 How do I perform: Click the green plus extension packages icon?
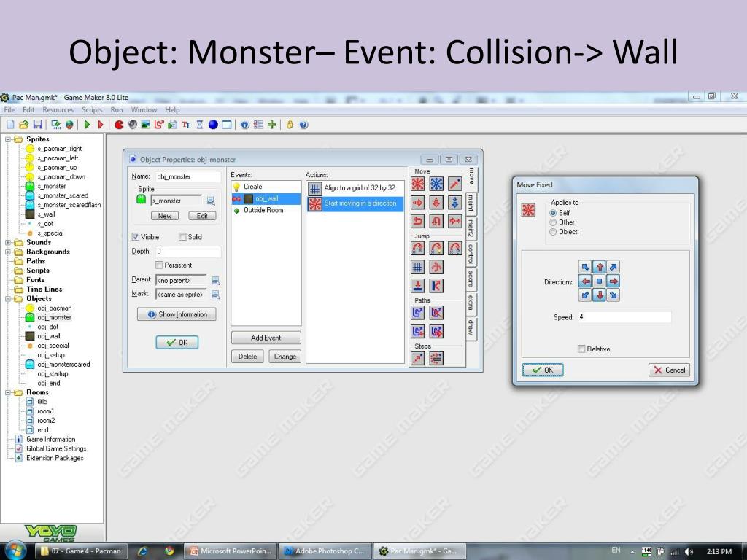(x=271, y=125)
